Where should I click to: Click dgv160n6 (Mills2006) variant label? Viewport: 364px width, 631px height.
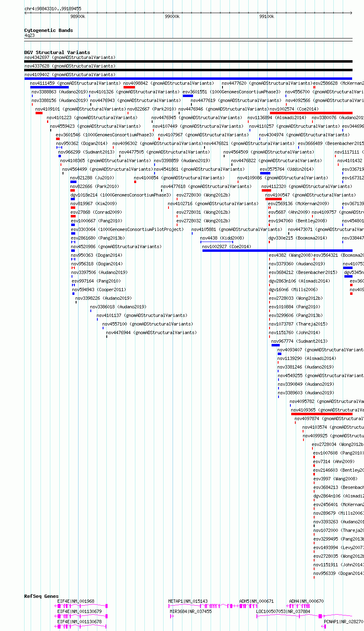pos(293,289)
